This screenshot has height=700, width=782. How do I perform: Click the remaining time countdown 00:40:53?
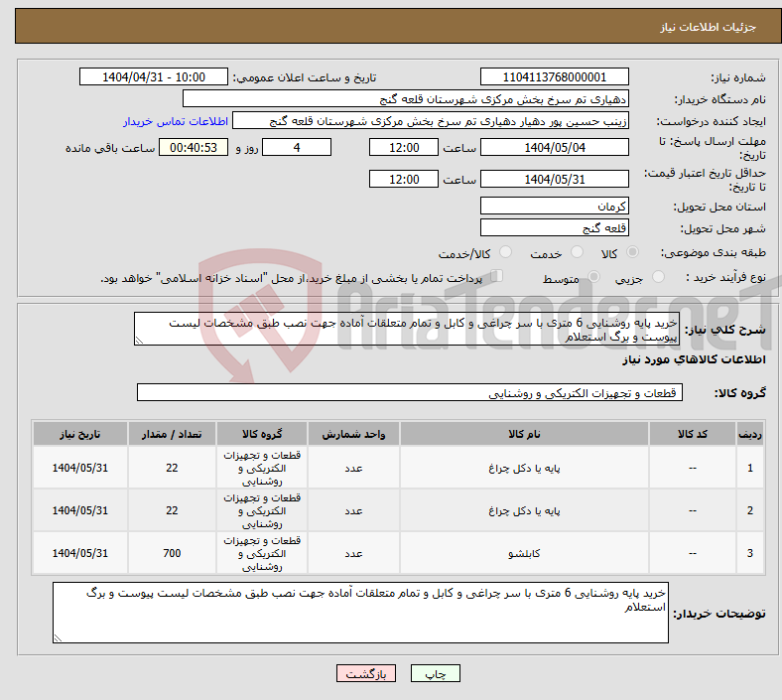(x=193, y=148)
